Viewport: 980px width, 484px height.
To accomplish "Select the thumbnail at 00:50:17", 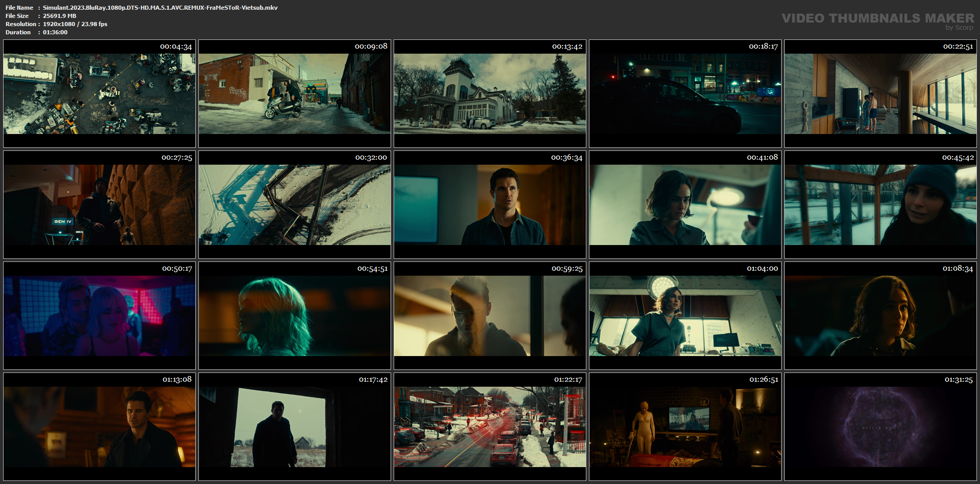I will [x=99, y=316].
